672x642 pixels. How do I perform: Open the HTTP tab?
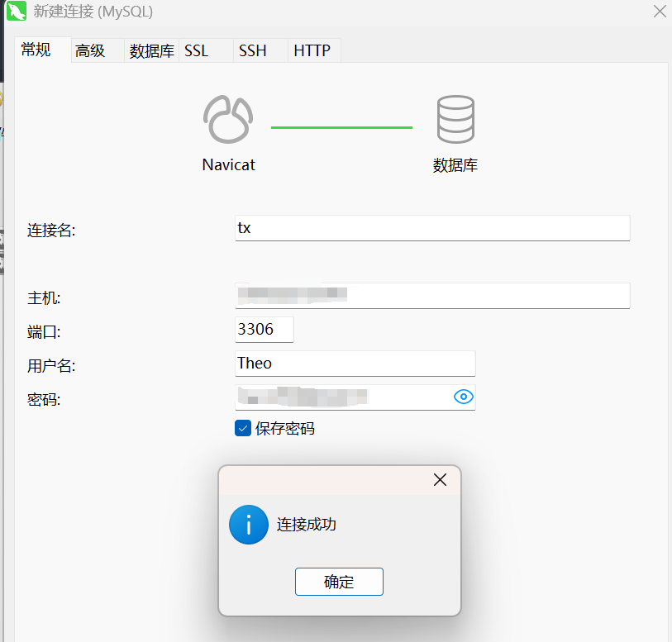click(315, 50)
